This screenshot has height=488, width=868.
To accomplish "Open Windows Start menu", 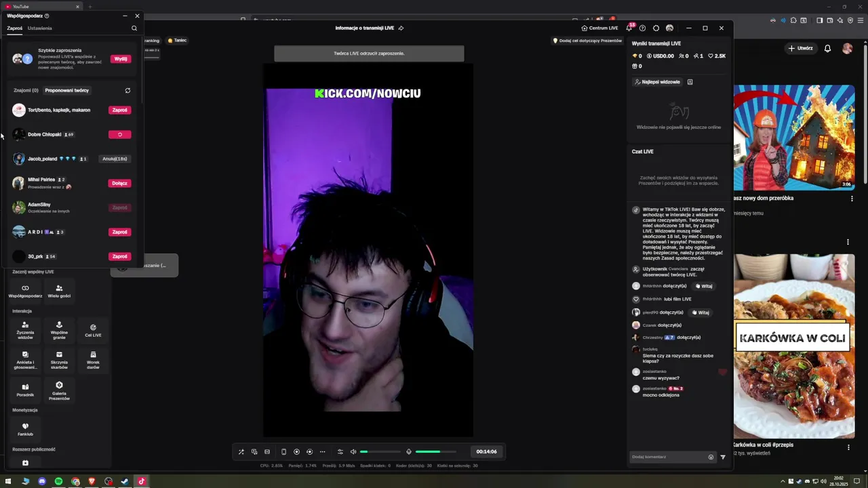I will click(8, 481).
